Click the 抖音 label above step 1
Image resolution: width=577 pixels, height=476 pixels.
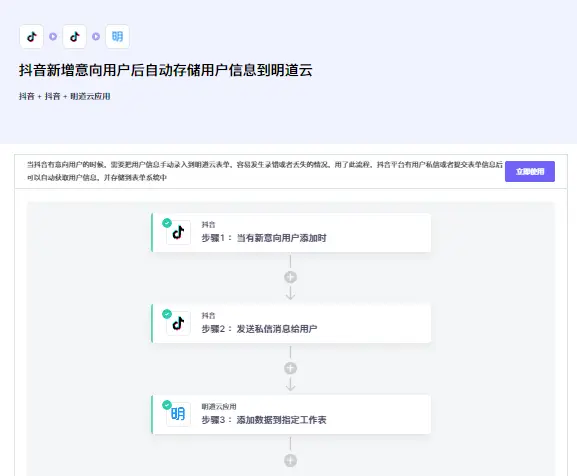point(208,224)
